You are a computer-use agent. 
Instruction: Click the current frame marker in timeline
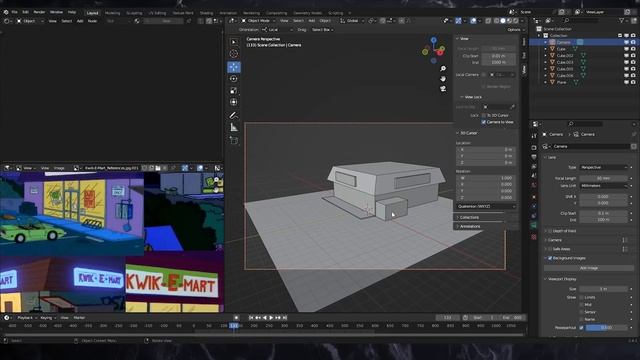pyautogui.click(x=234, y=326)
